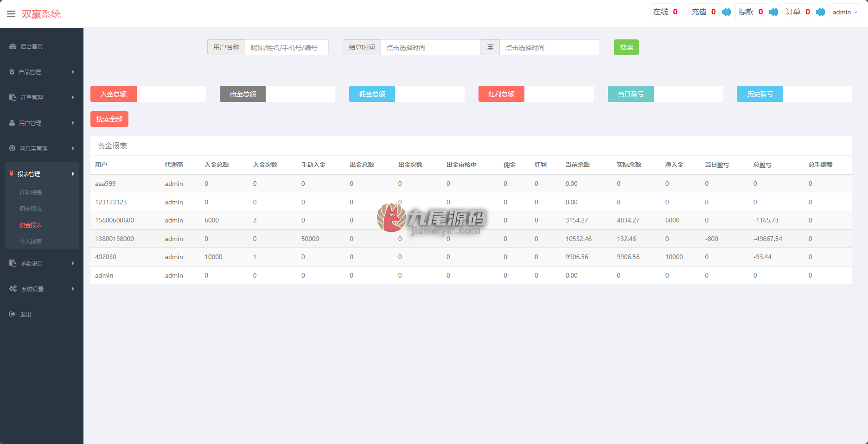868x444 pixels.
Task: Click the yen icon beside 报表管理
Action: [11, 173]
